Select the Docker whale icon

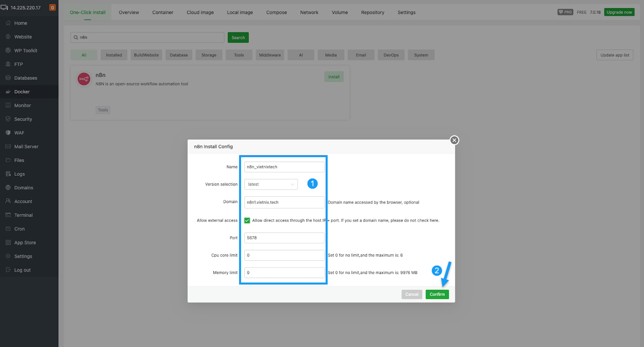point(8,91)
